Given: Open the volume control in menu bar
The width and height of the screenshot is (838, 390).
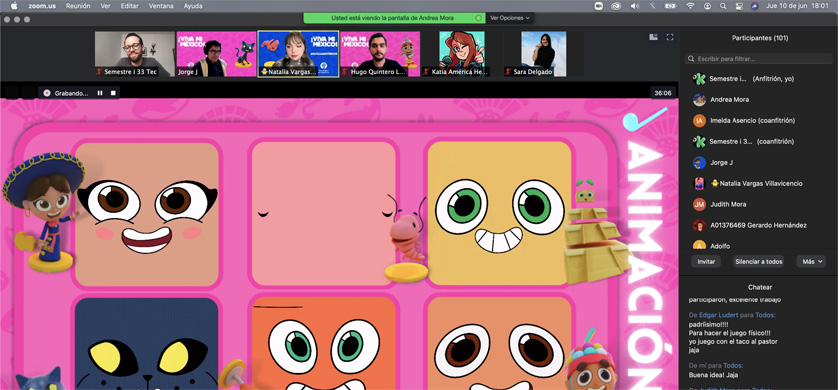Looking at the screenshot, I should point(634,6).
